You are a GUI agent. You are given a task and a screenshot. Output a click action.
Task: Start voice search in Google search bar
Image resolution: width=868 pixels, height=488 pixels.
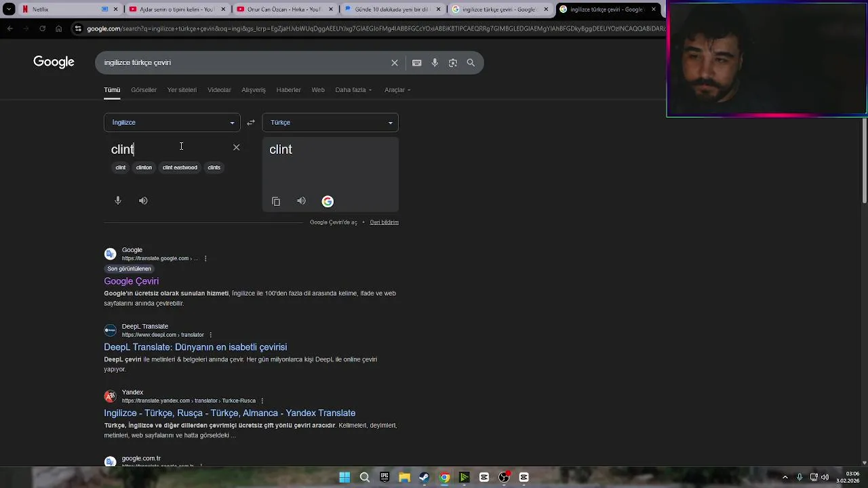[x=435, y=62]
